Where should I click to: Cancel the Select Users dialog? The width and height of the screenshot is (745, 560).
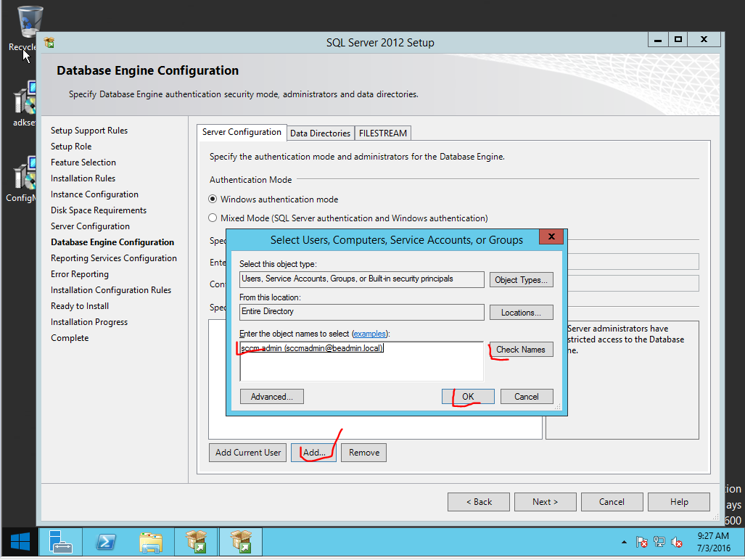pos(527,397)
